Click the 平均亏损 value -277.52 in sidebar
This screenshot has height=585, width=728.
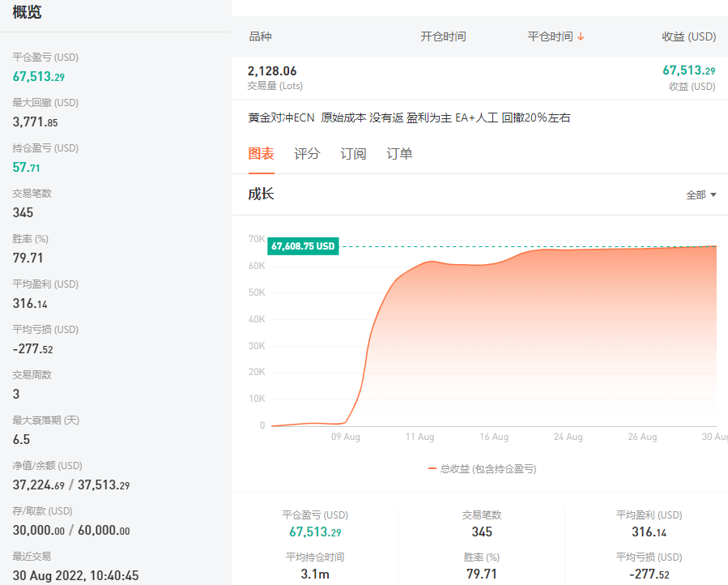click(x=33, y=349)
